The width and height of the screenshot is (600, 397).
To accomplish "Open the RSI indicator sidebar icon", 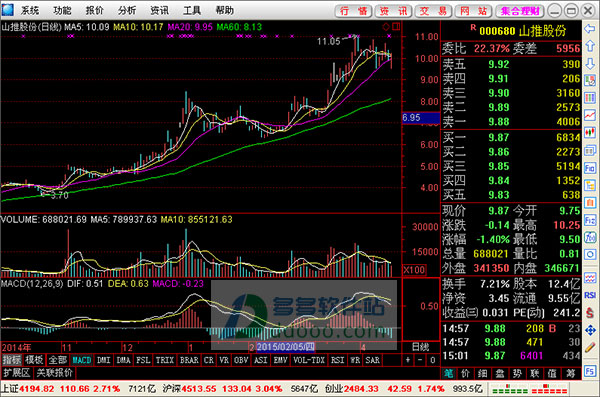I will [x=589, y=295].
